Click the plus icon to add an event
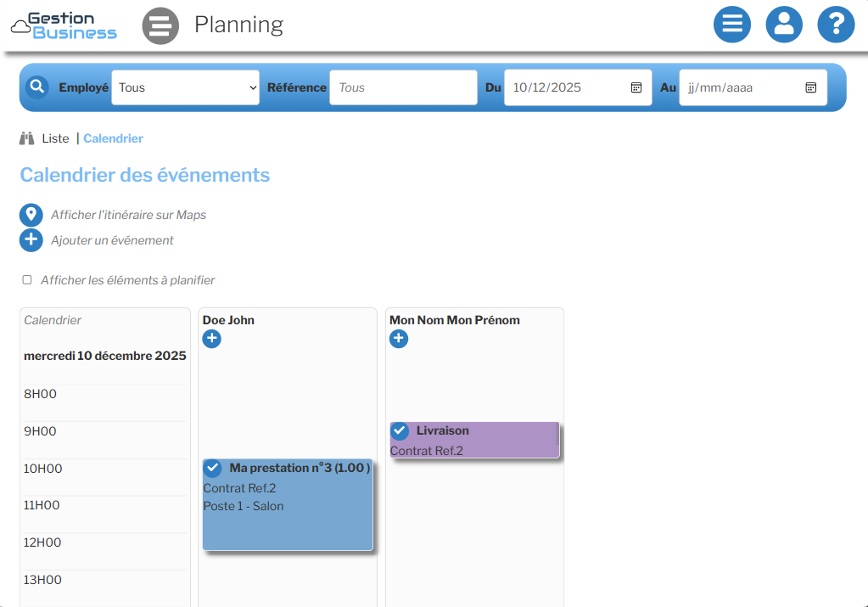Screen dimensions: 868x607 (x=31, y=240)
